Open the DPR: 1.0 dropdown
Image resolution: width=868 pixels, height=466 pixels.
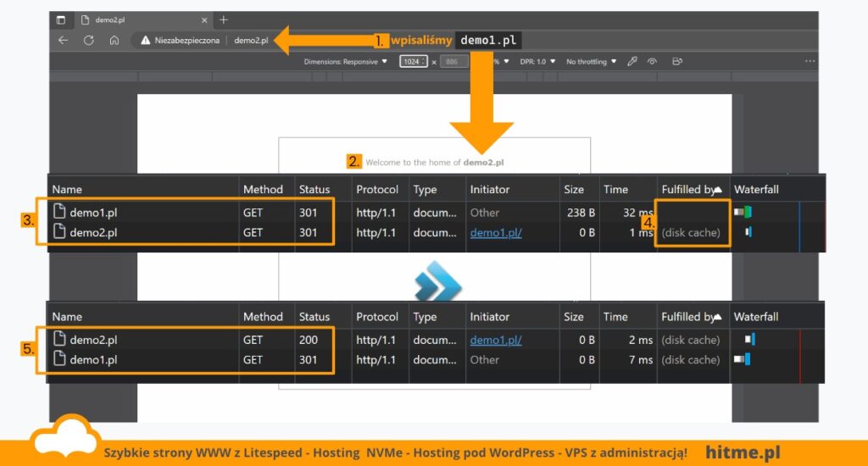coord(537,62)
